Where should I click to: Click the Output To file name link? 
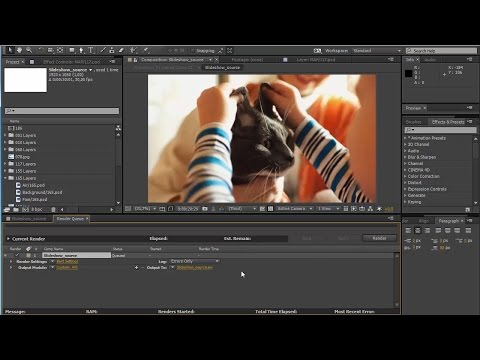[194, 268]
